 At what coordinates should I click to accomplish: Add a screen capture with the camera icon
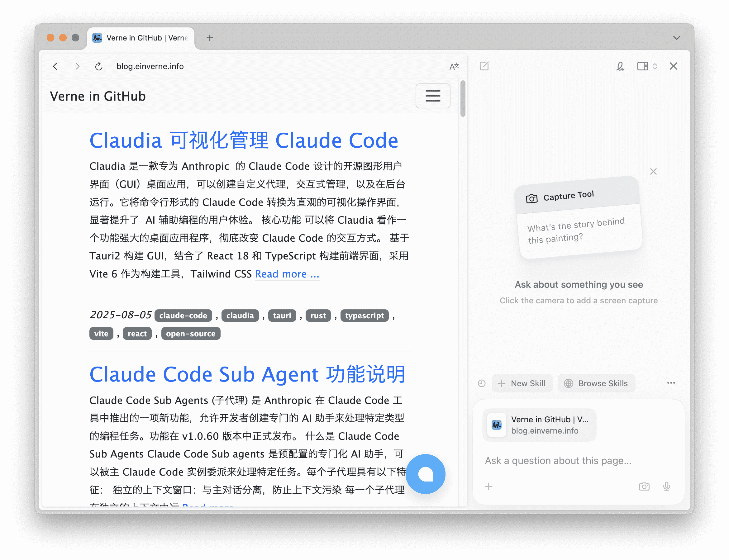point(644,487)
